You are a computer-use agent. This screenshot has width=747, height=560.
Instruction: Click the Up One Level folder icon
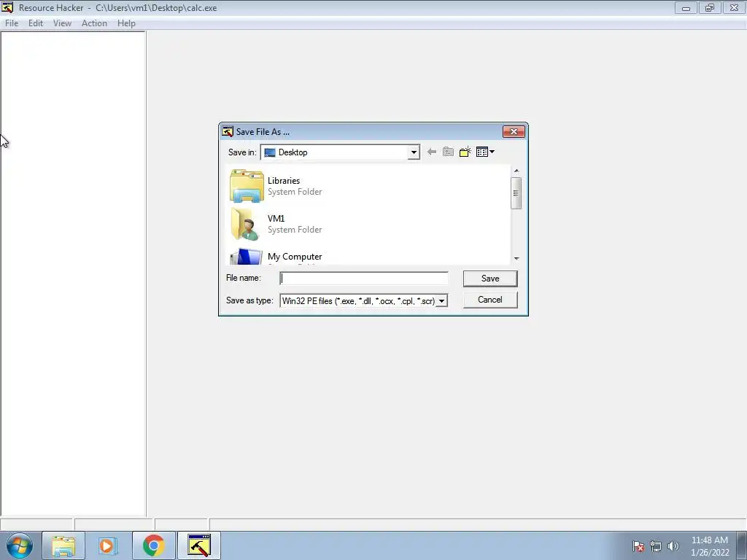[x=448, y=152]
